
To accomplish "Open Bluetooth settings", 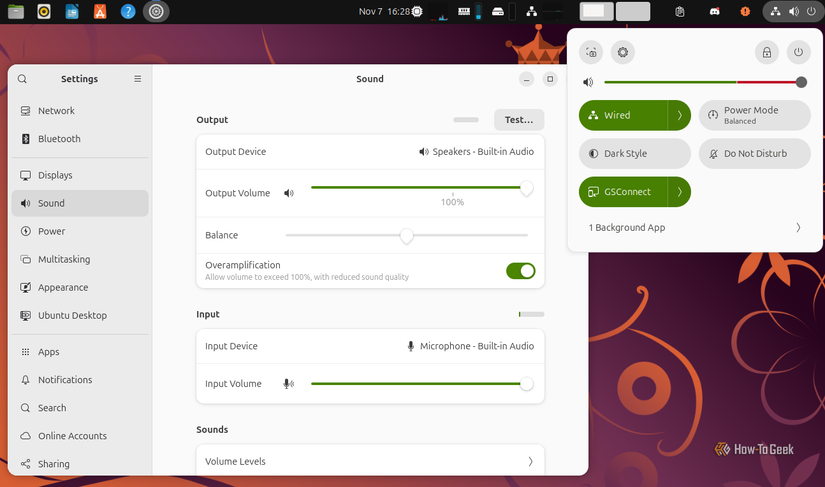I will [x=80, y=139].
